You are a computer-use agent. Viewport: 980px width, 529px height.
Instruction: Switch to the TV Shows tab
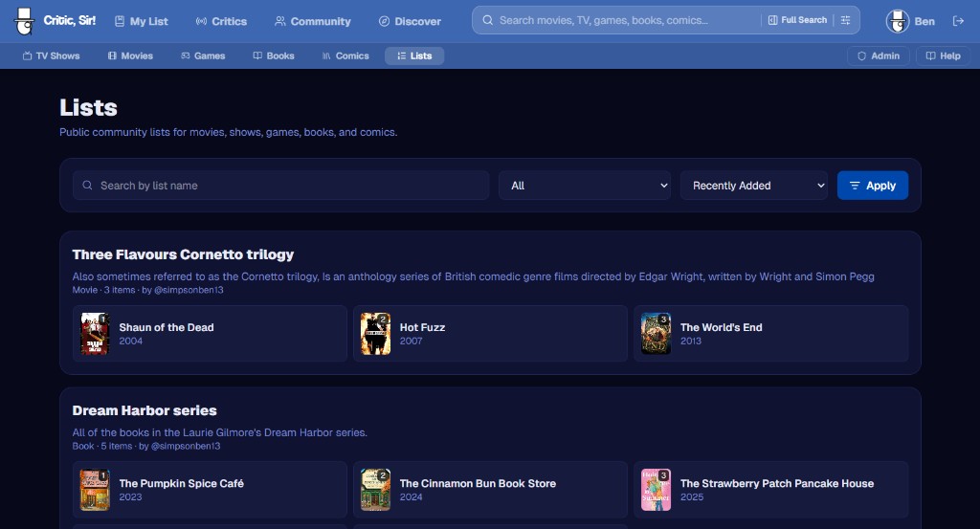point(51,56)
